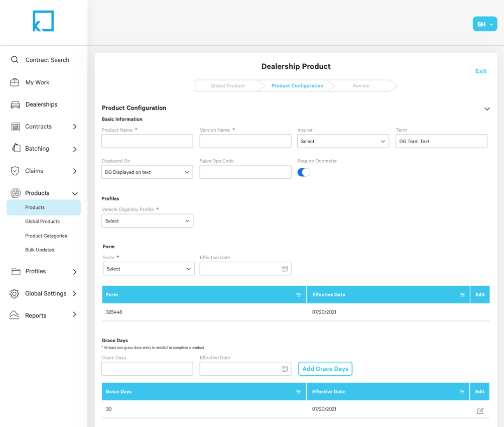The height and width of the screenshot is (427, 504).
Task: Click the Add Grace Days button
Action: coord(325,369)
